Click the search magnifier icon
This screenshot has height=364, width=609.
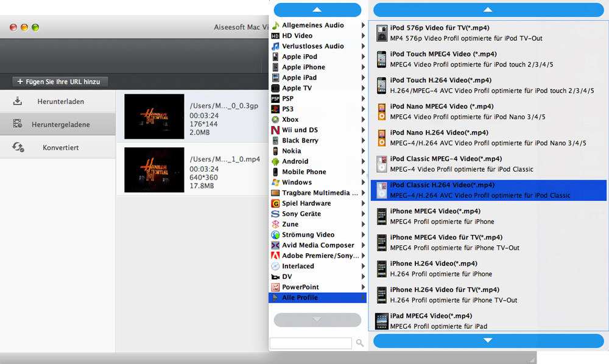point(360,343)
